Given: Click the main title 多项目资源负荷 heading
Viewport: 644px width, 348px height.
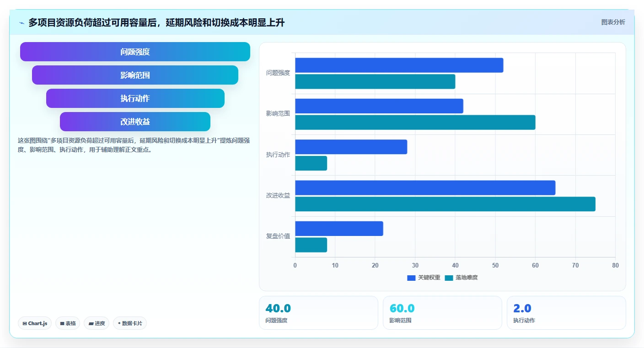Looking at the screenshot, I should (x=156, y=22).
